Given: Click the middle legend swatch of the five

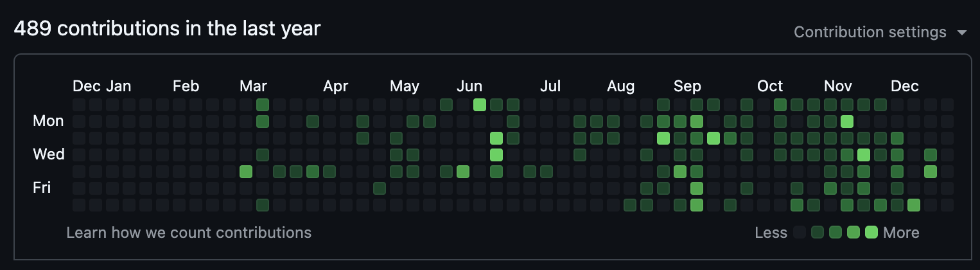Looking at the screenshot, I should [x=836, y=233].
